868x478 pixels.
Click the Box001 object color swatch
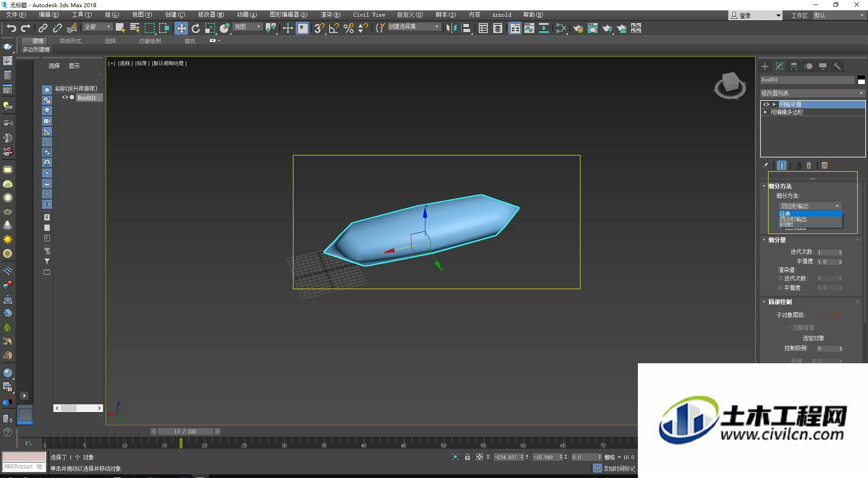coord(861,80)
